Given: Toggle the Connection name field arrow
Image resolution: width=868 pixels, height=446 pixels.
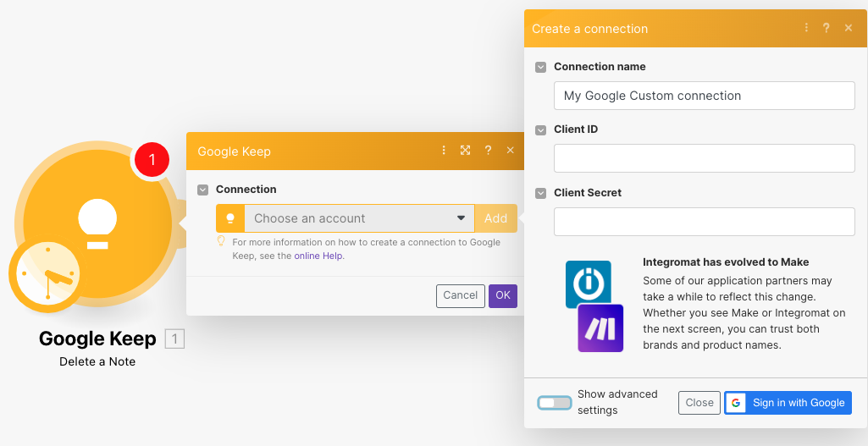Looking at the screenshot, I should (541, 67).
